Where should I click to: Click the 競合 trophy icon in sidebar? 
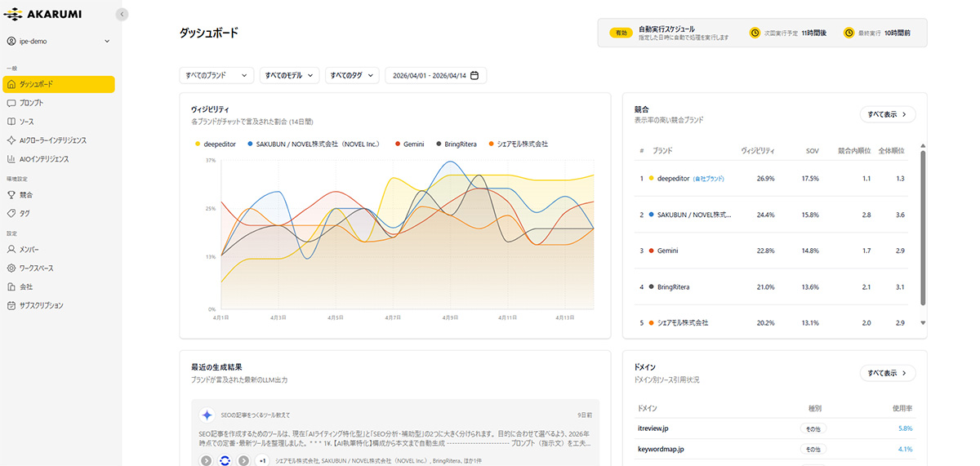tap(11, 195)
